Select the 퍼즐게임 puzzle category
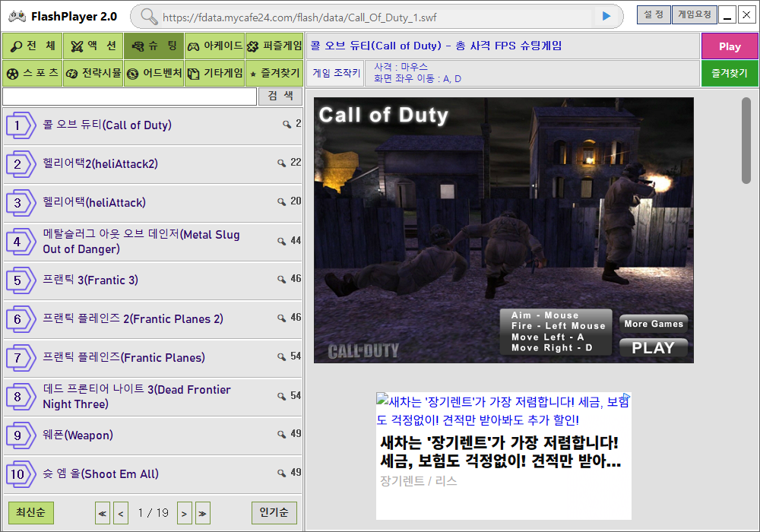Screen dimensions: 760x532 coord(274,46)
